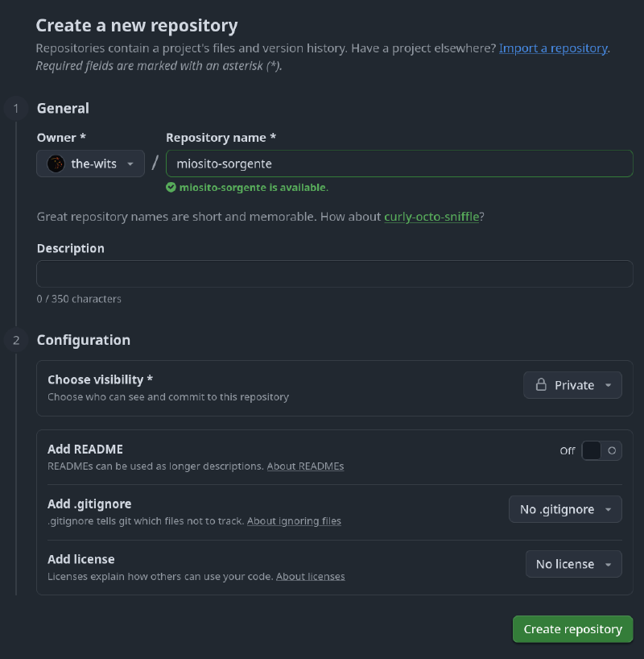Use the curly-octo-sniffle name suggestion

[431, 217]
